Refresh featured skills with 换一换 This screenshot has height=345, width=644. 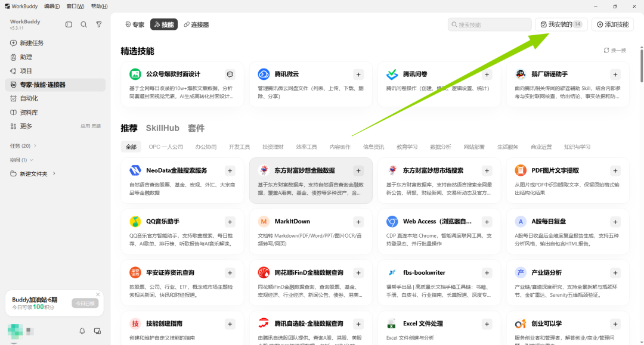(615, 51)
